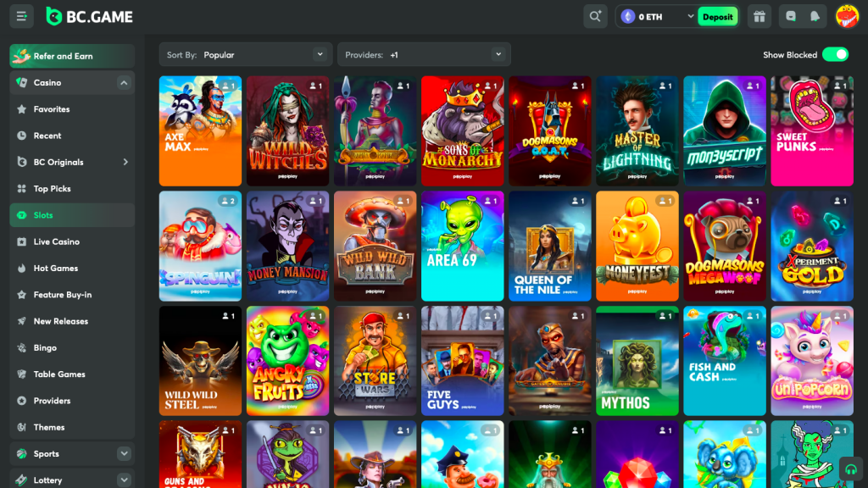Viewport: 868px width, 488px height.
Task: Toggle the Show Blocked switch
Action: [835, 55]
